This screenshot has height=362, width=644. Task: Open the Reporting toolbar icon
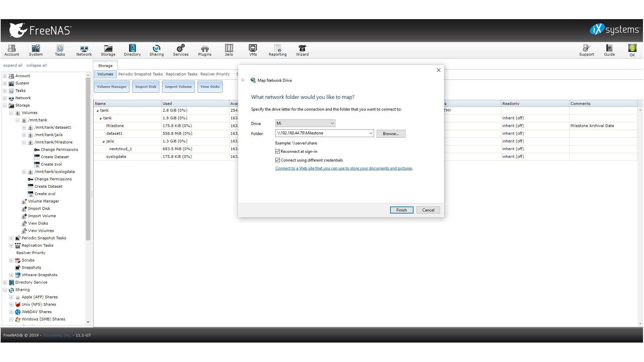277,50
